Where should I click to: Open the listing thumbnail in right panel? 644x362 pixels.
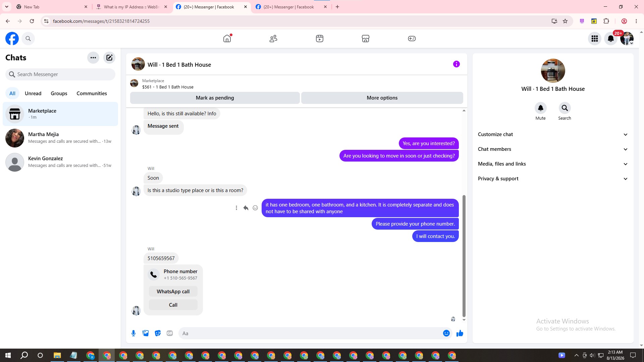553,71
